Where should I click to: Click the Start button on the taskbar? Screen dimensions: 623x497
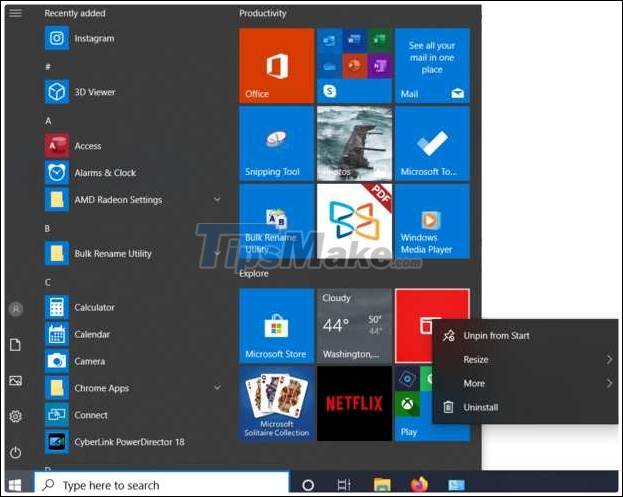pyautogui.click(x=16, y=485)
